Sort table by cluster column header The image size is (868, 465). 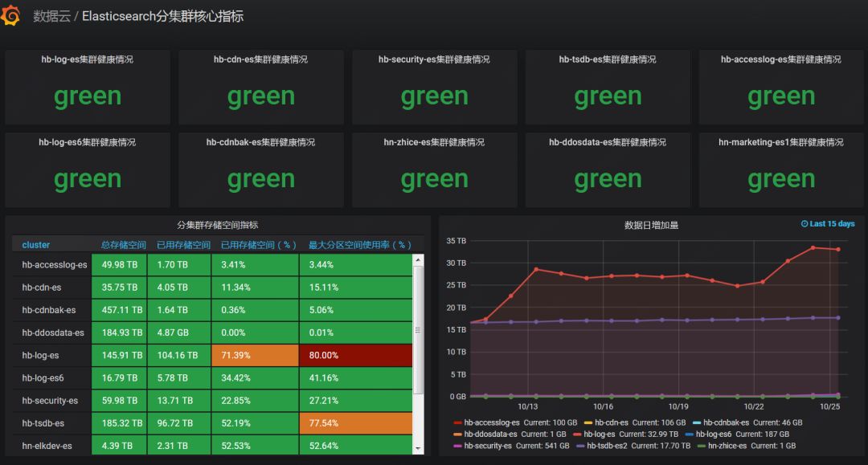coord(36,245)
